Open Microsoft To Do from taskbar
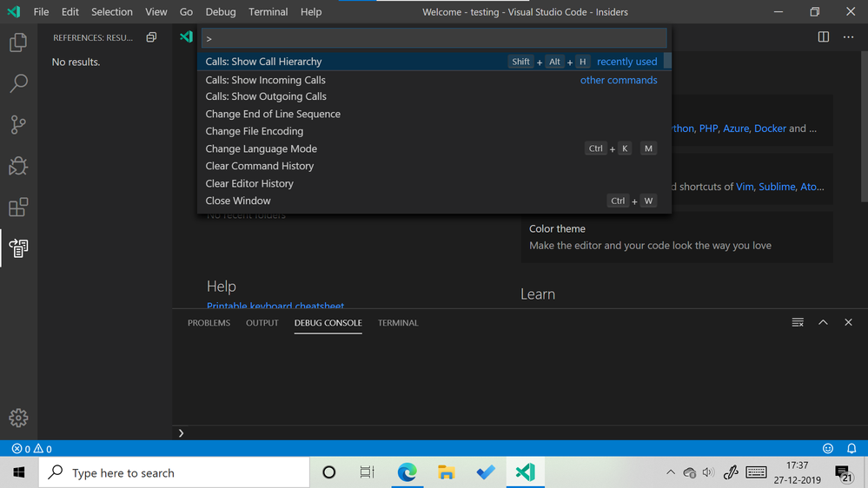Screen dimensions: 868x488 click(486, 472)
